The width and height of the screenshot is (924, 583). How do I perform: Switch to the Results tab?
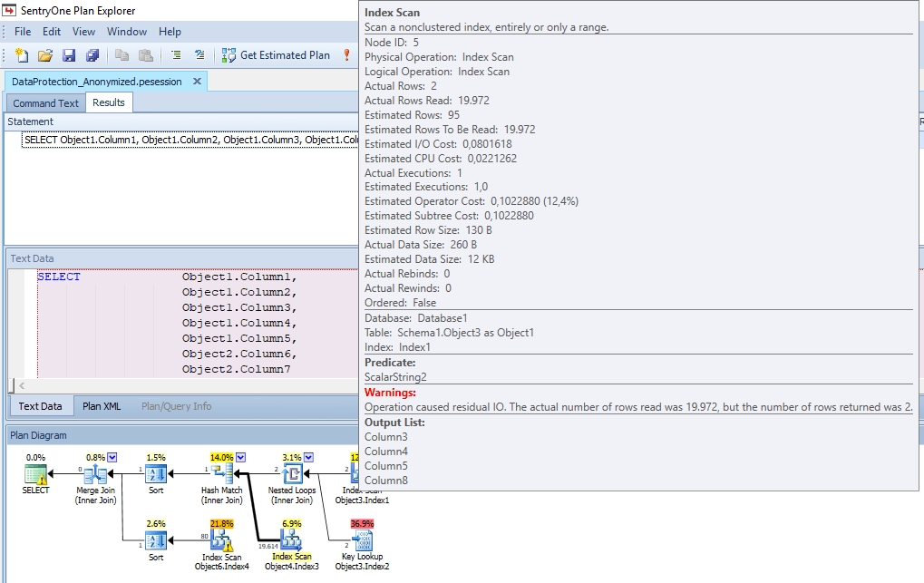[109, 102]
